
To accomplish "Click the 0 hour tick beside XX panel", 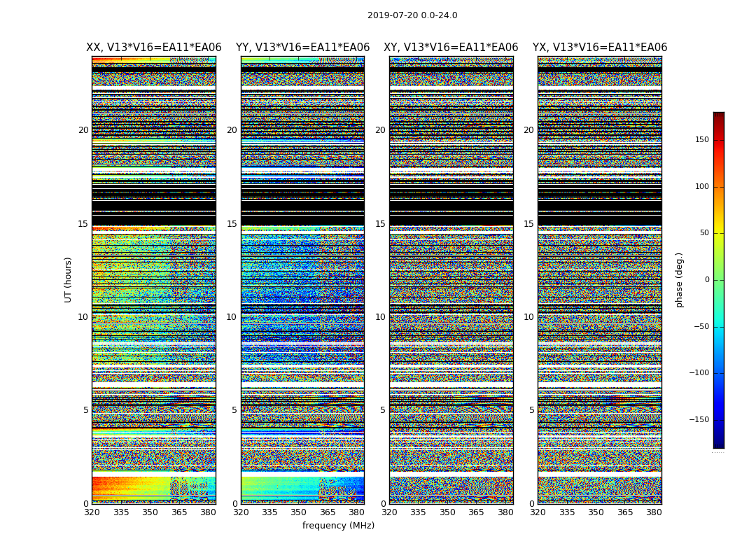I will point(86,504).
